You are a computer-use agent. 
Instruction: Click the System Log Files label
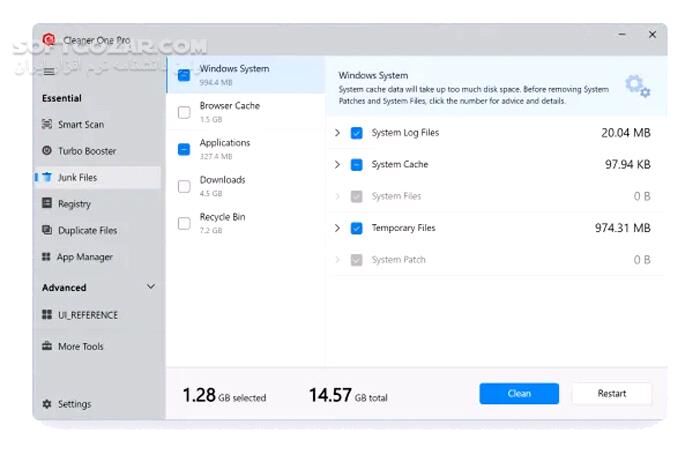click(405, 133)
